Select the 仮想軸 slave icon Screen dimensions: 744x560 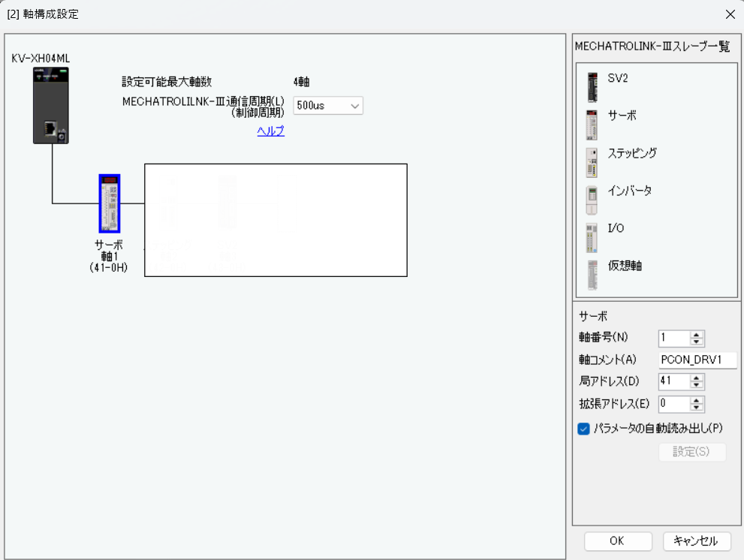(x=592, y=275)
